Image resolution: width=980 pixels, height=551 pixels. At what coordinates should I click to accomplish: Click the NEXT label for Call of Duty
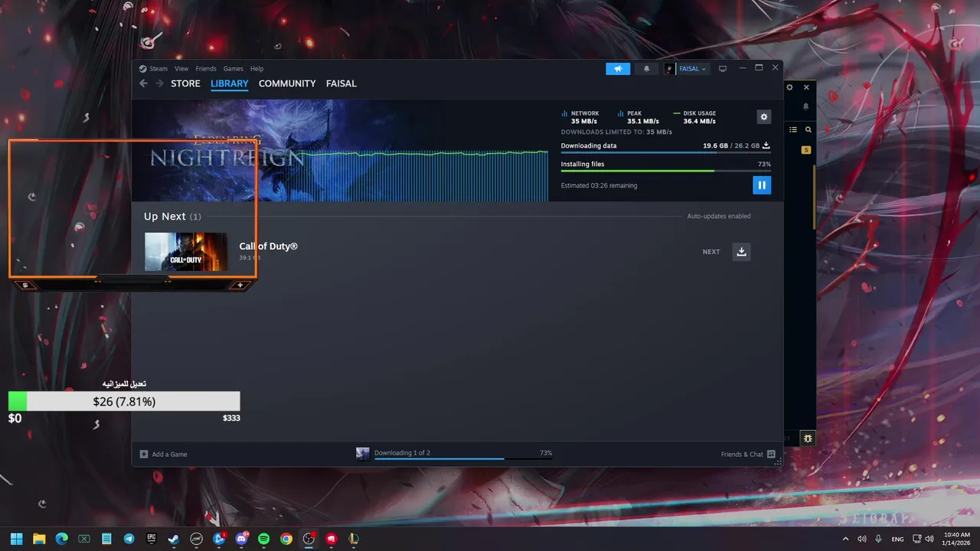tap(711, 252)
